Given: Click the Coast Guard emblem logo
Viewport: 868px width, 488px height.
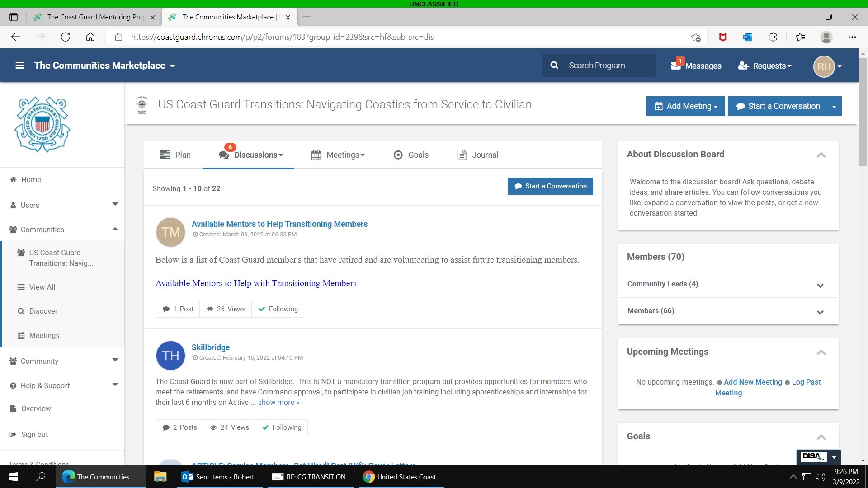Looking at the screenshot, I should [42, 124].
